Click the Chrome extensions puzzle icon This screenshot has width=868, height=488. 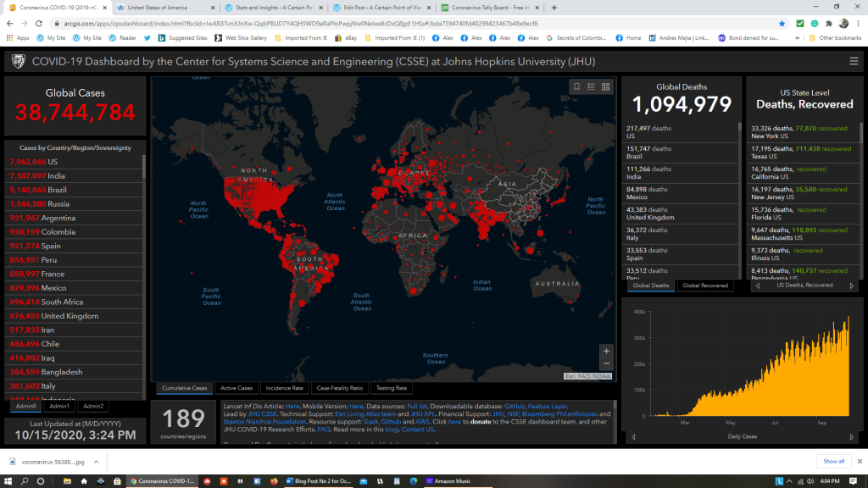pyautogui.click(x=828, y=24)
